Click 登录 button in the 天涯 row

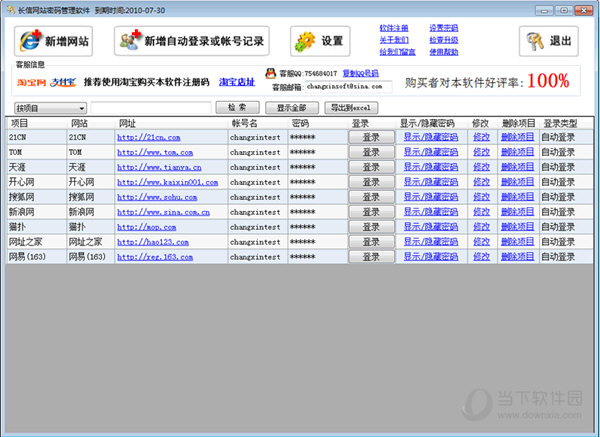371,167
